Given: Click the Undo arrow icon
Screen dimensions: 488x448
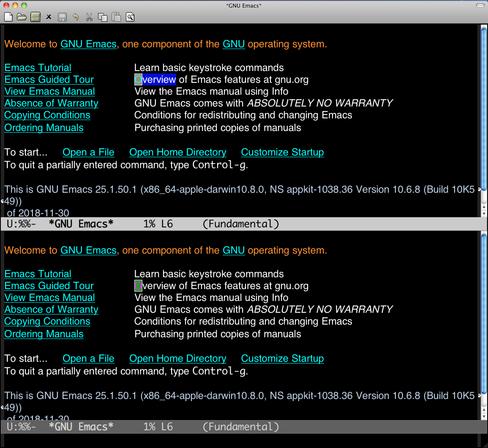Looking at the screenshot, I should 76,17.
